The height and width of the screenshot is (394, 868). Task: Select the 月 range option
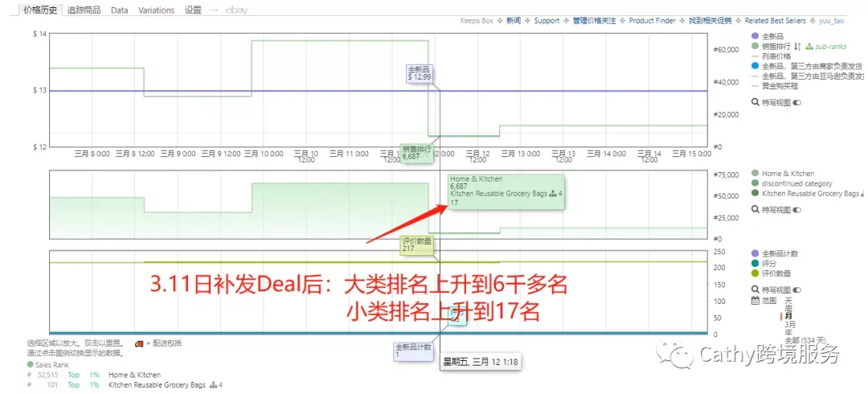(x=788, y=316)
